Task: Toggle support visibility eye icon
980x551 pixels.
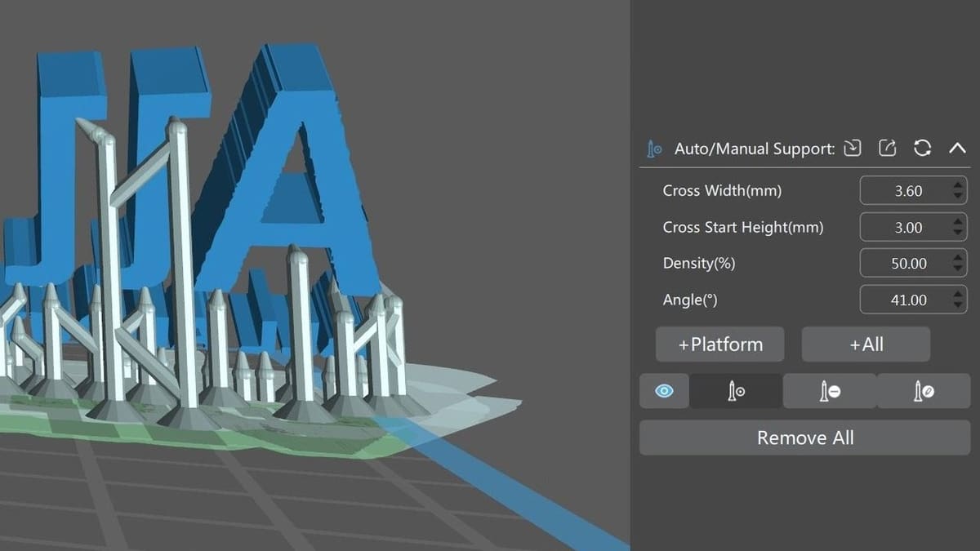Action: point(665,391)
